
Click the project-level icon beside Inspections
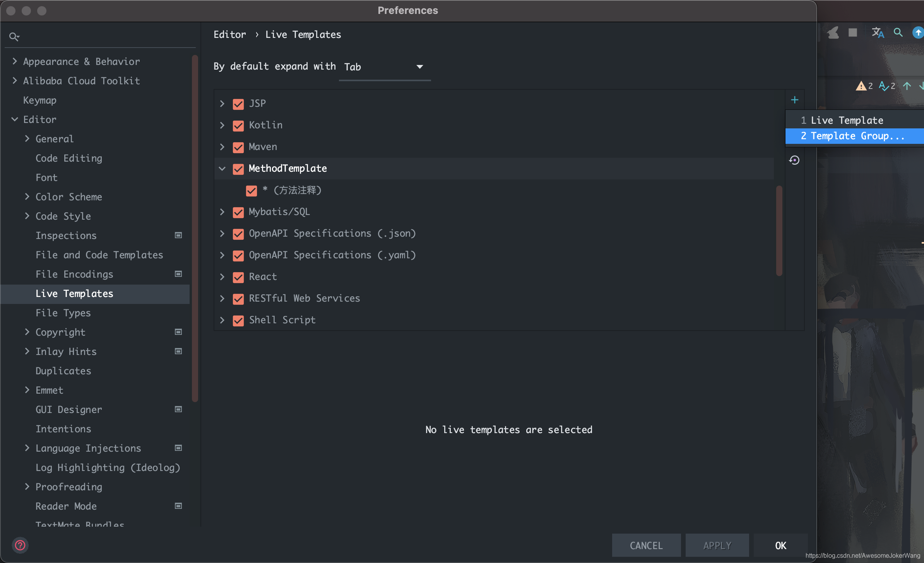(178, 235)
